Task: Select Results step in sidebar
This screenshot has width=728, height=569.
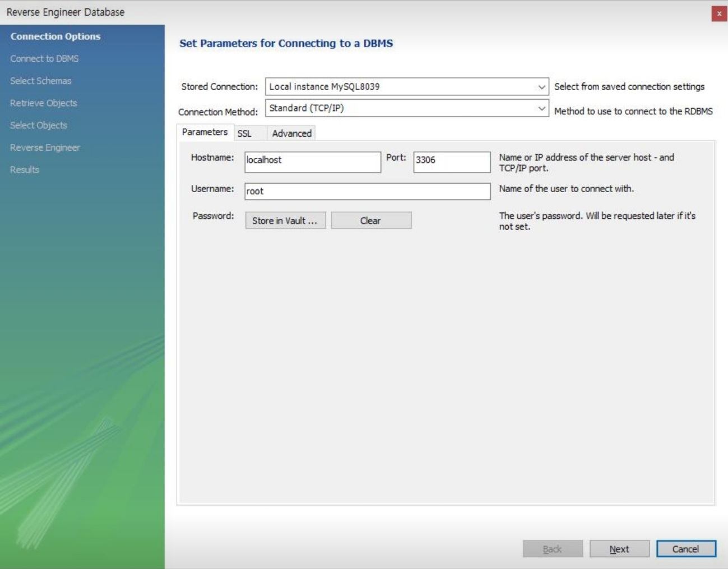Action: (x=25, y=170)
